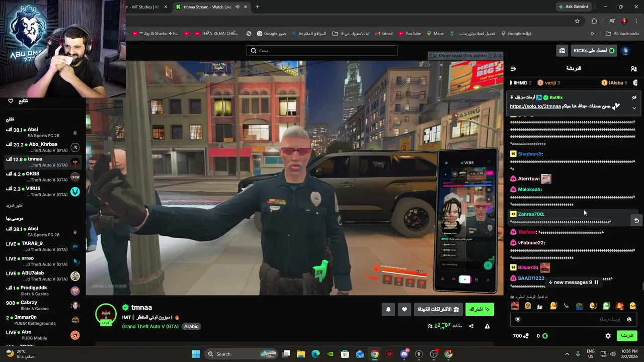Click the gift subscriptions button
The image size is (644, 362).
(x=439, y=310)
